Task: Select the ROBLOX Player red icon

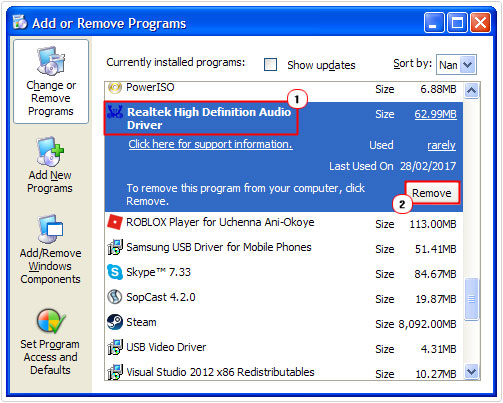Action: [x=115, y=222]
